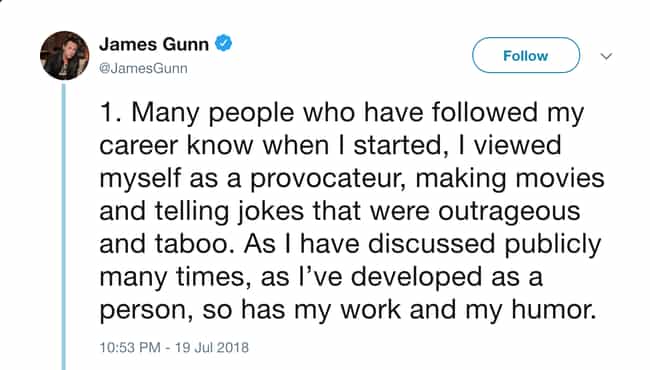Click the blue thread connector line
The image size is (650, 370).
click(x=64, y=226)
